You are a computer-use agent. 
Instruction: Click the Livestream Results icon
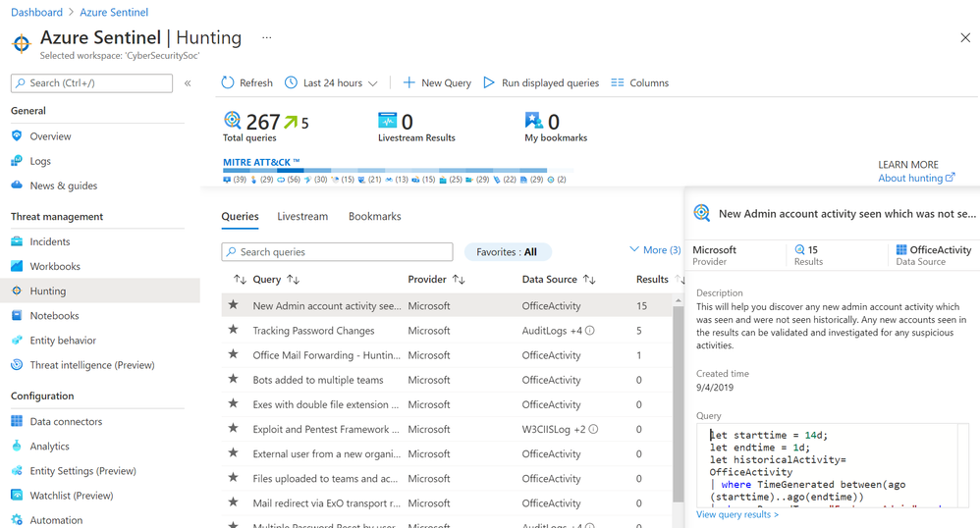coord(388,120)
